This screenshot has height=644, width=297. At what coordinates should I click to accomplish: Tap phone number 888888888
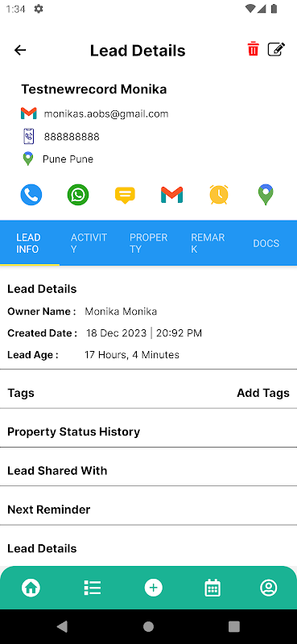72,137
